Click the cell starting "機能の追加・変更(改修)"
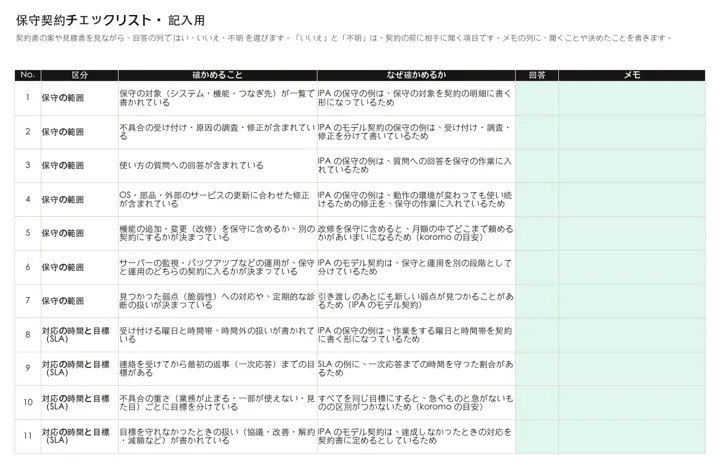 (217, 233)
